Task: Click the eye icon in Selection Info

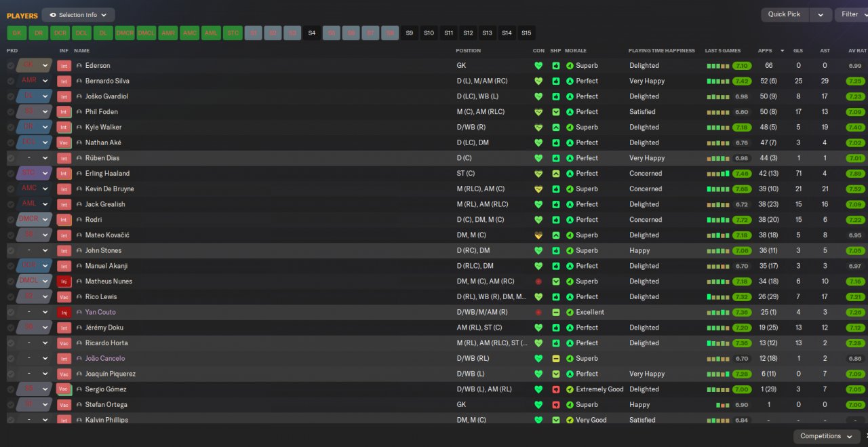Action: [x=52, y=15]
